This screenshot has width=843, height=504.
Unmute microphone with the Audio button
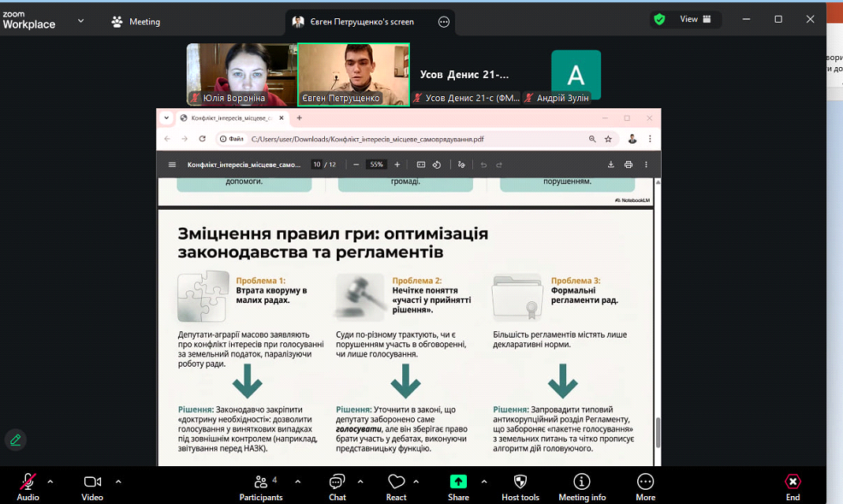pyautogui.click(x=28, y=487)
